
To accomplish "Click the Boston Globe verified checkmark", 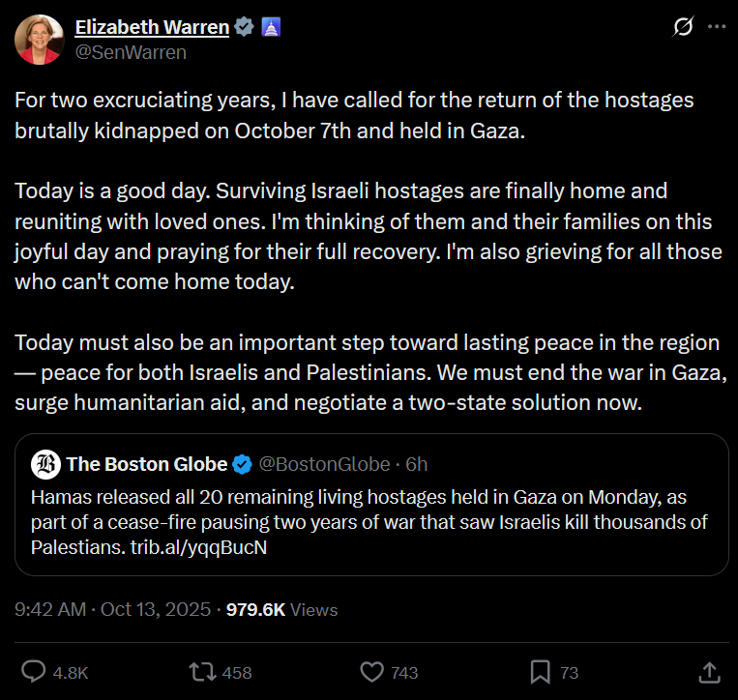I will (243, 464).
